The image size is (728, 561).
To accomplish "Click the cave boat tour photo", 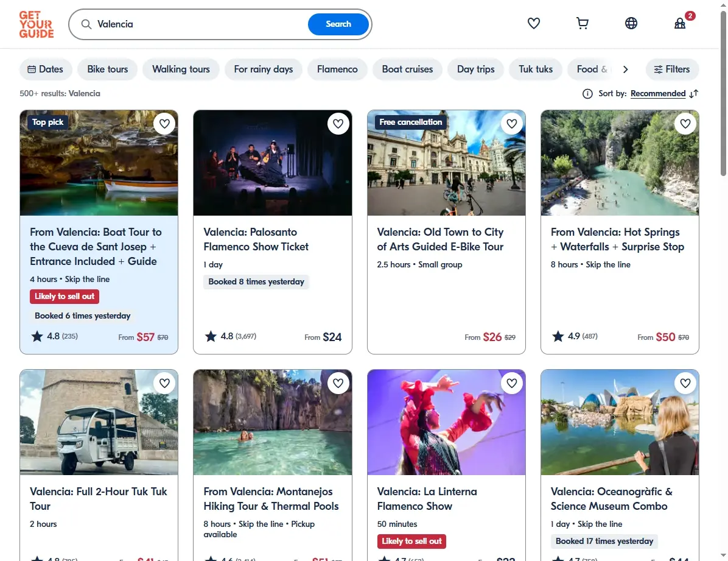I will pos(99,163).
